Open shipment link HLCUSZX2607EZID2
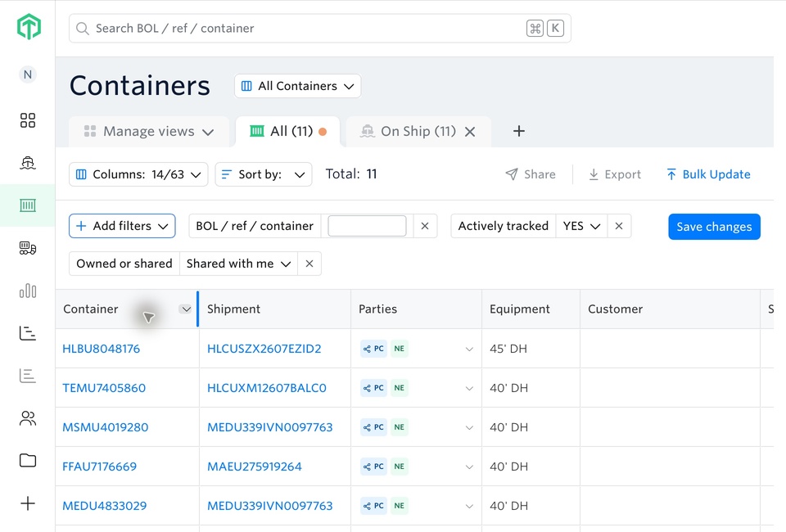 [264, 349]
